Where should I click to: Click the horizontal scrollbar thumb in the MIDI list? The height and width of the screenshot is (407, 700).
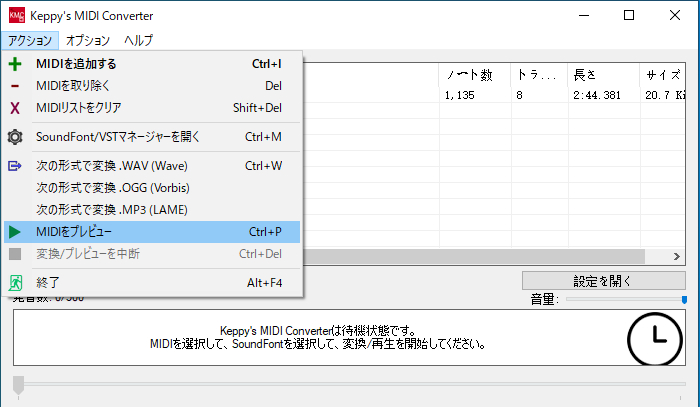474,257
